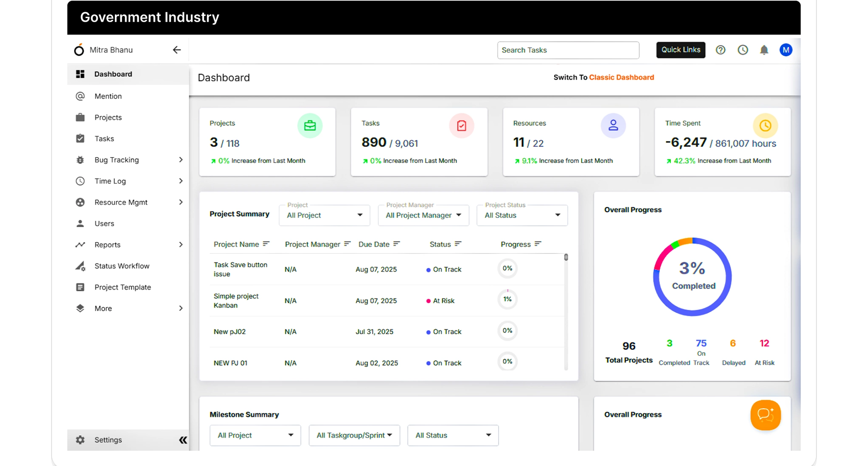
Task: Toggle sort on Due Date column
Action: [397, 244]
